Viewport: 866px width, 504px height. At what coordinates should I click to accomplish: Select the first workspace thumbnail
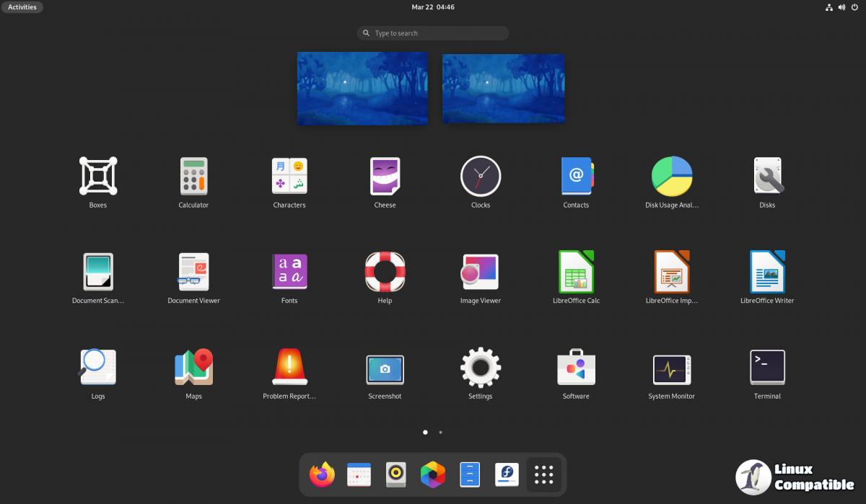pyautogui.click(x=362, y=88)
